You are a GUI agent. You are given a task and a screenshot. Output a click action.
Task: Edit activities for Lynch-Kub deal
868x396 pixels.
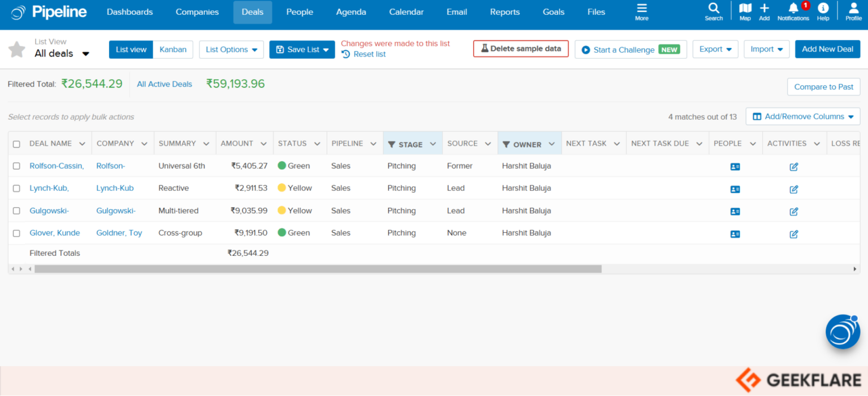point(794,189)
